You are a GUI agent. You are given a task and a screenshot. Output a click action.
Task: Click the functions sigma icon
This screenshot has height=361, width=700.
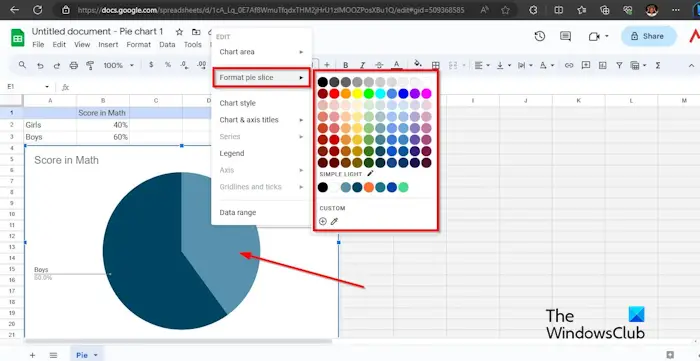click(658, 66)
